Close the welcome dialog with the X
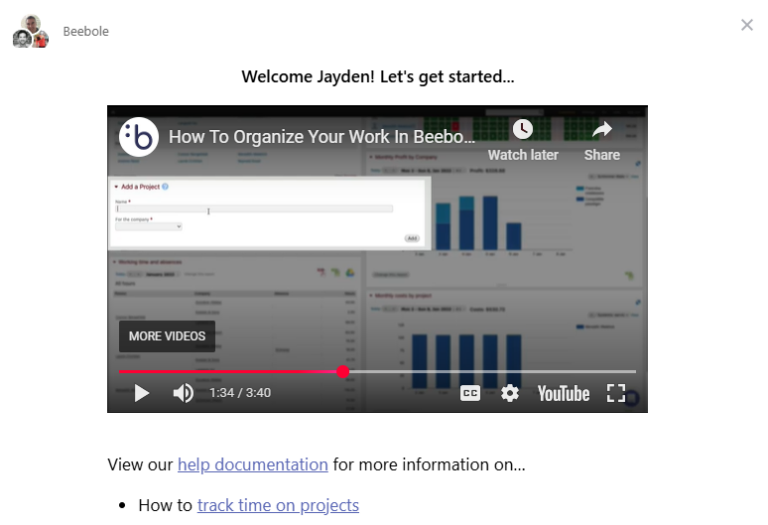The image size is (768, 525). pos(747,25)
